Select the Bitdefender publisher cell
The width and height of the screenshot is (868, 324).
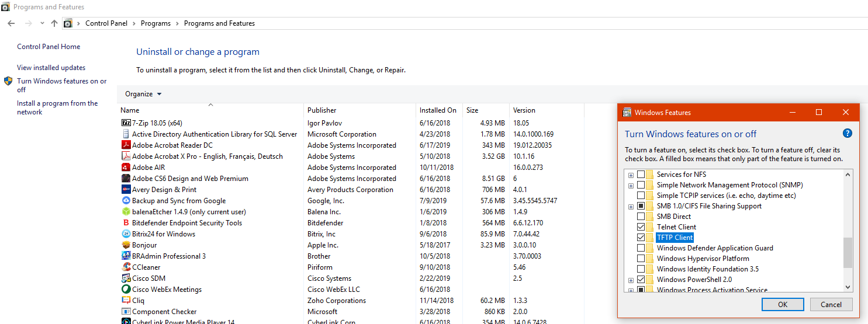pos(326,223)
